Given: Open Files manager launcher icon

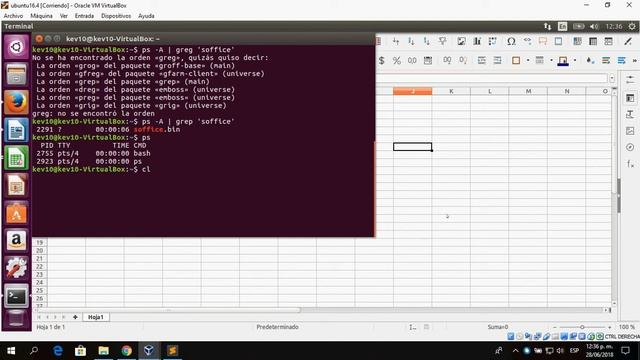Looking at the screenshot, I should click(16, 75).
